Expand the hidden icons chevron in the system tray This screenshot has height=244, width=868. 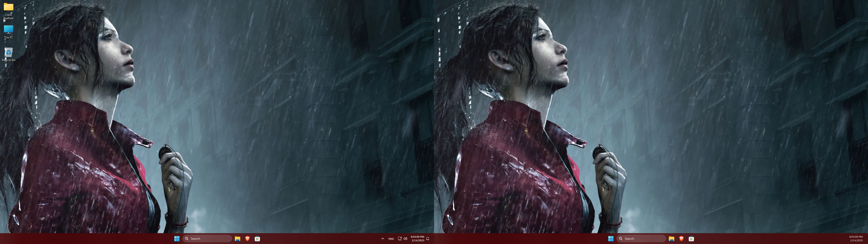click(382, 239)
